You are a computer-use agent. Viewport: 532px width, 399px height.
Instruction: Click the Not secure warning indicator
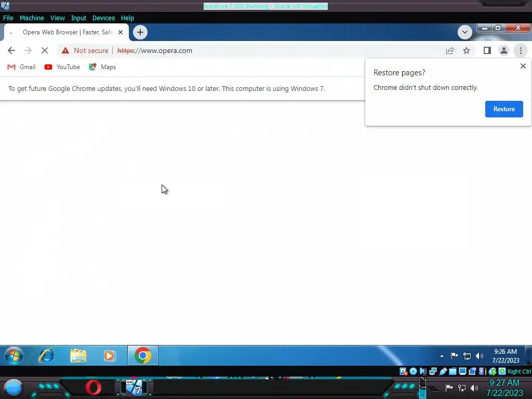[85, 50]
